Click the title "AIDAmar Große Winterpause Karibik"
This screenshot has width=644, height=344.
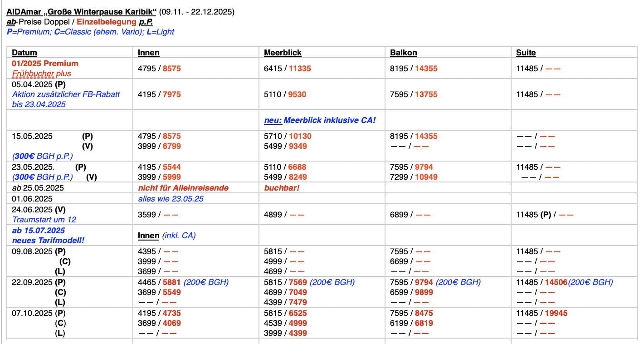coord(82,12)
